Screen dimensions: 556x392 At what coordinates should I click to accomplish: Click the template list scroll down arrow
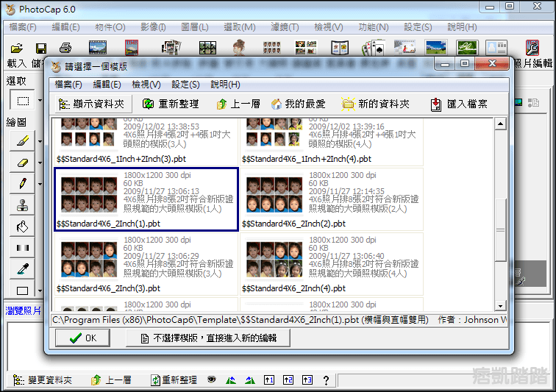(x=500, y=306)
